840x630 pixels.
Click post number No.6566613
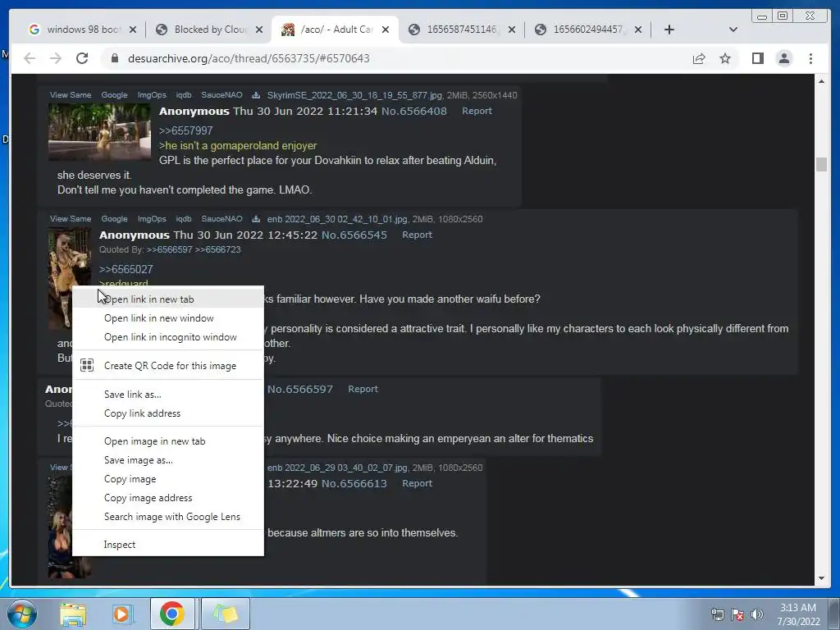point(354,483)
